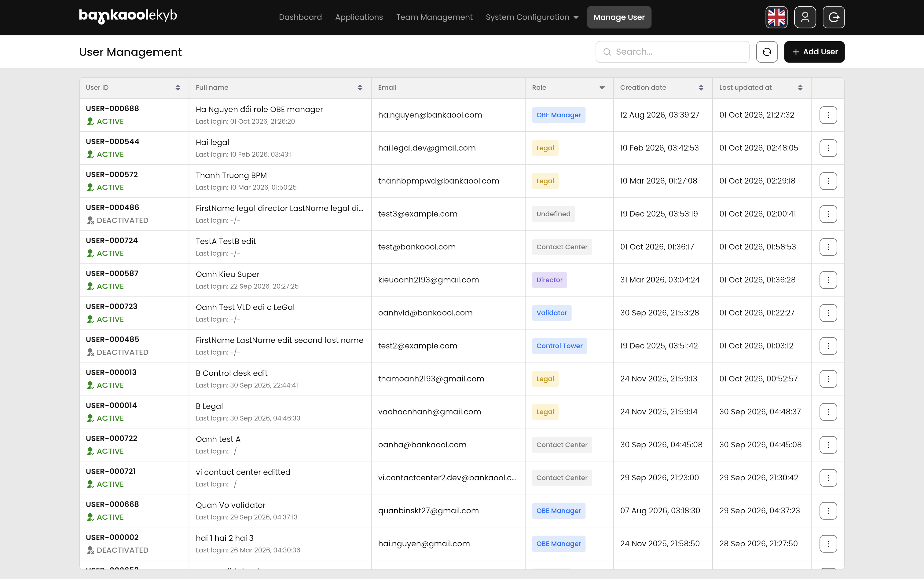
Task: Open actions menu for hai 1 hai 2 hai 3
Action: tap(828, 543)
